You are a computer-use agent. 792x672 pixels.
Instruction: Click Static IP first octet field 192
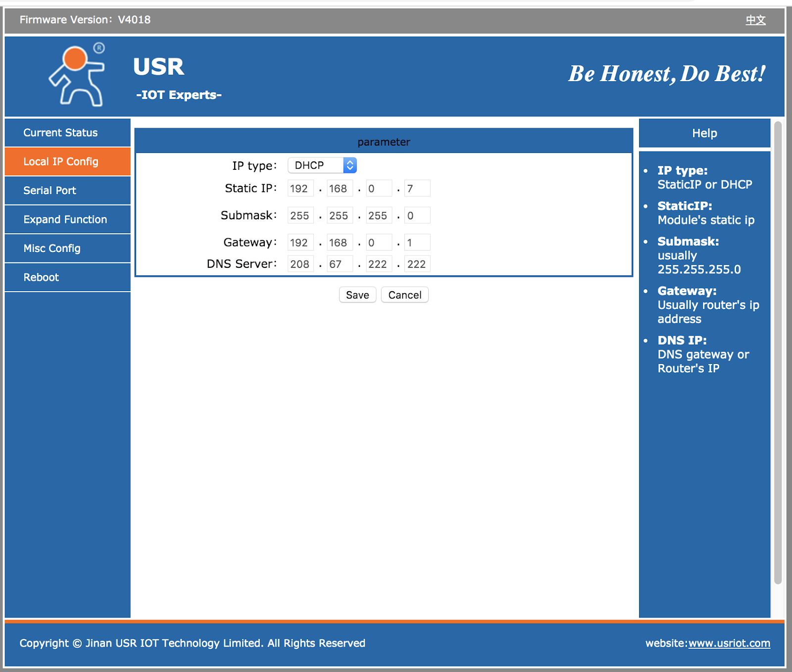pyautogui.click(x=300, y=189)
